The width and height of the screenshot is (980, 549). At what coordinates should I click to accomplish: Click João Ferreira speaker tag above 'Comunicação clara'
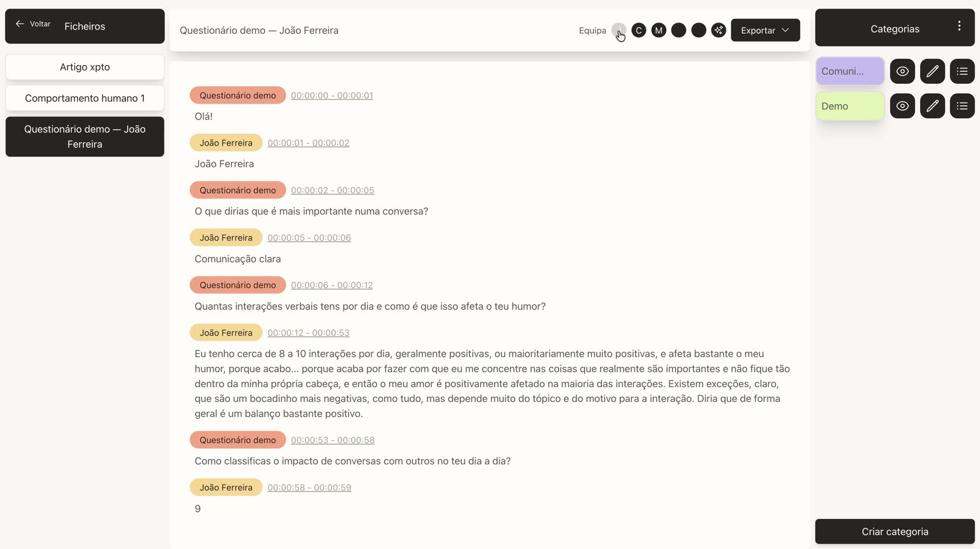[x=226, y=238]
